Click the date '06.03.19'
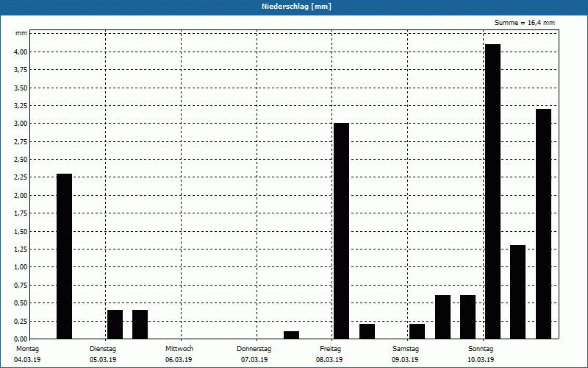The height and width of the screenshot is (368, 588). [179, 360]
